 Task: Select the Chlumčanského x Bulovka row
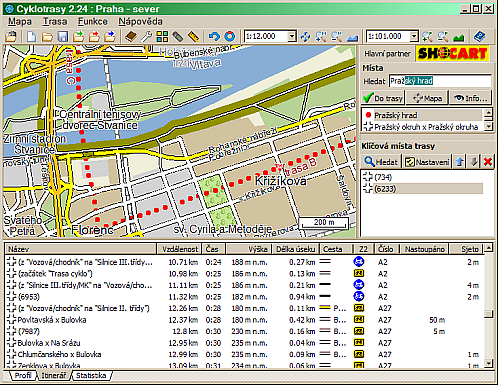pyautogui.click(x=244, y=354)
